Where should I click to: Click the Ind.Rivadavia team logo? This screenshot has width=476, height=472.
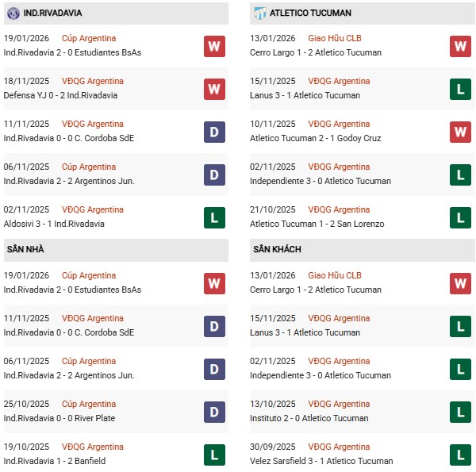pos(12,13)
